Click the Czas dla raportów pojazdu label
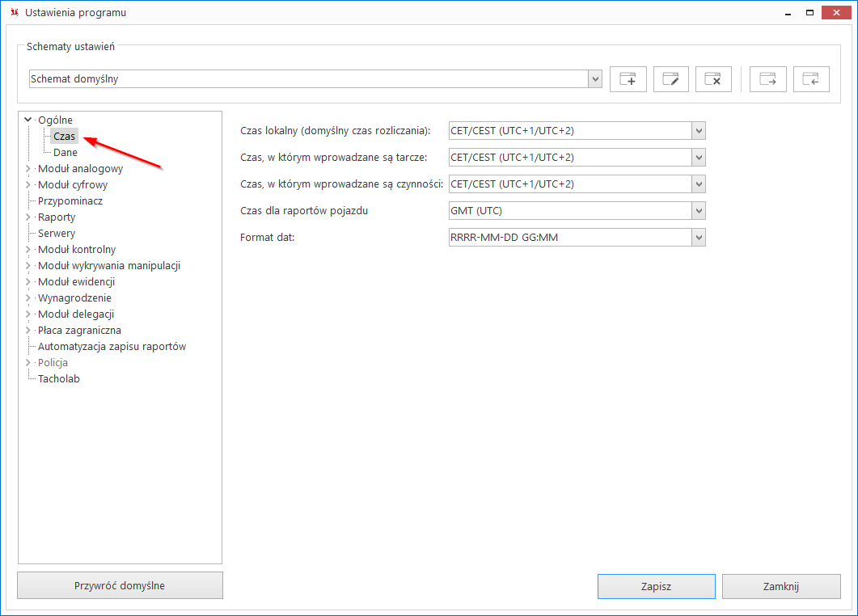 (x=304, y=211)
